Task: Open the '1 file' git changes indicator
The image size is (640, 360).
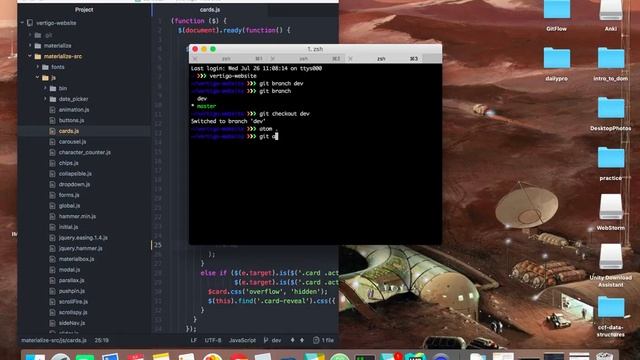Action: pos(324,340)
